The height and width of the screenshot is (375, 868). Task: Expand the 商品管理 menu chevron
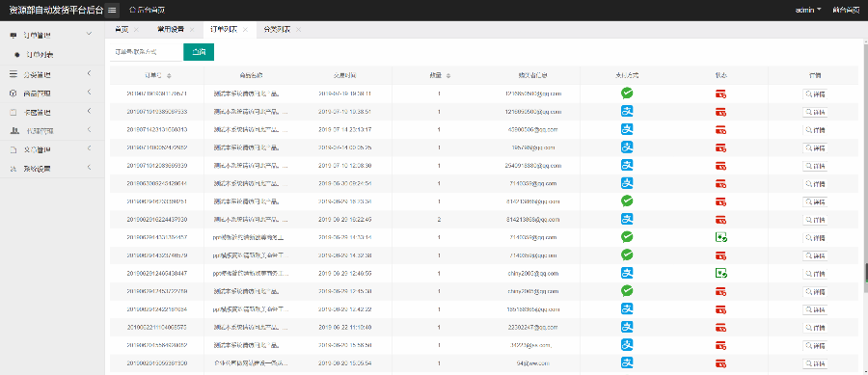89,93
